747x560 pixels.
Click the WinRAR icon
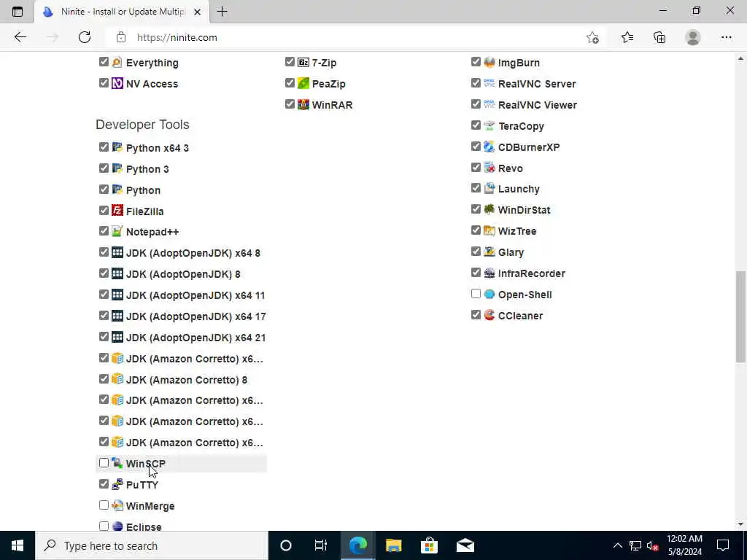(x=303, y=104)
